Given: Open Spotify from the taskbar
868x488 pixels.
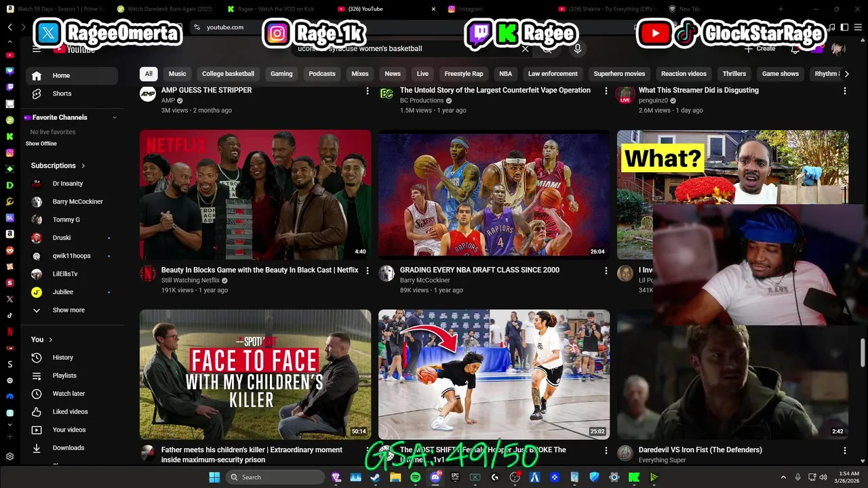Looking at the screenshot, I should point(415,477).
